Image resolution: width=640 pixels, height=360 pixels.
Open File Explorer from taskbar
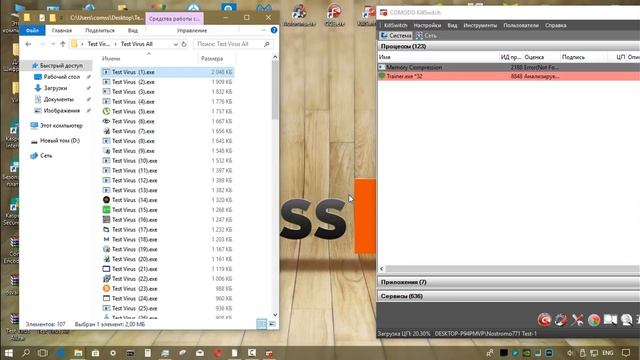coord(78,353)
